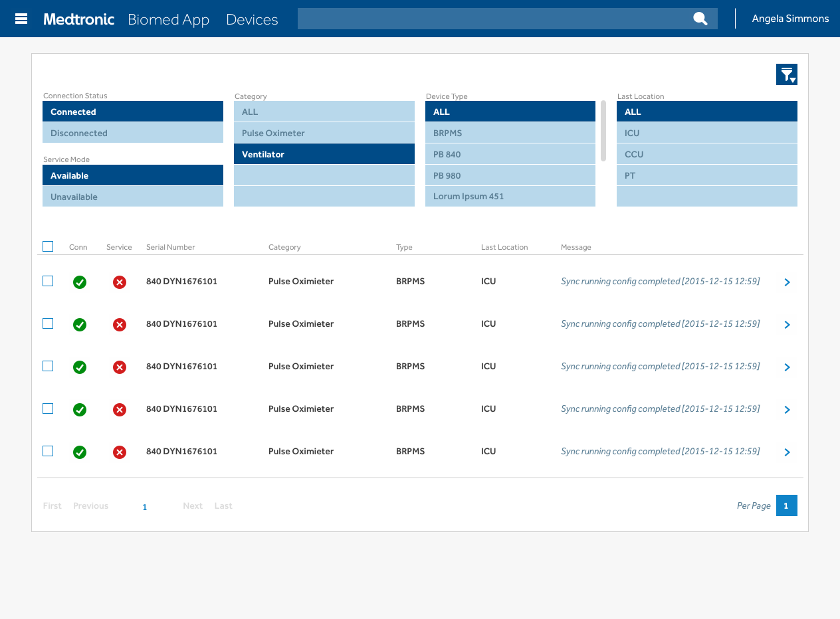Click green connected icon in first device row
This screenshot has height=619, width=840.
point(80,282)
